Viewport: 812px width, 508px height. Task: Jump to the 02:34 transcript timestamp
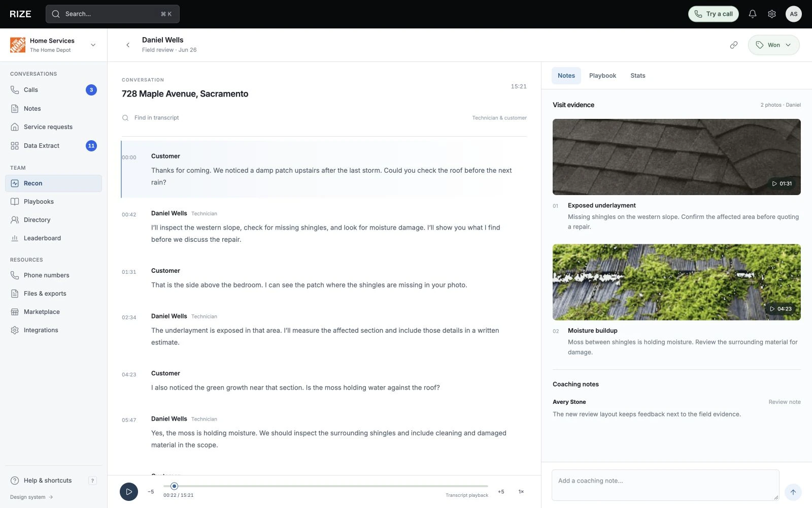click(129, 317)
